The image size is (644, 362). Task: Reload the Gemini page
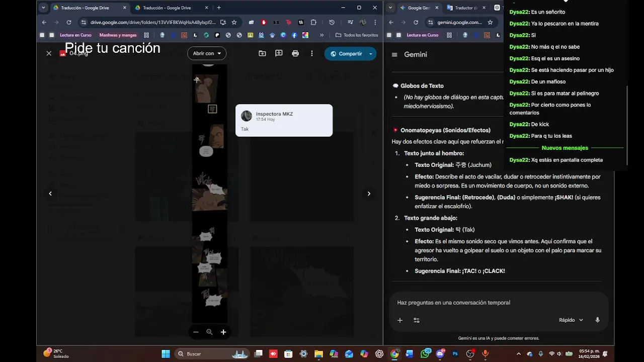click(416, 22)
